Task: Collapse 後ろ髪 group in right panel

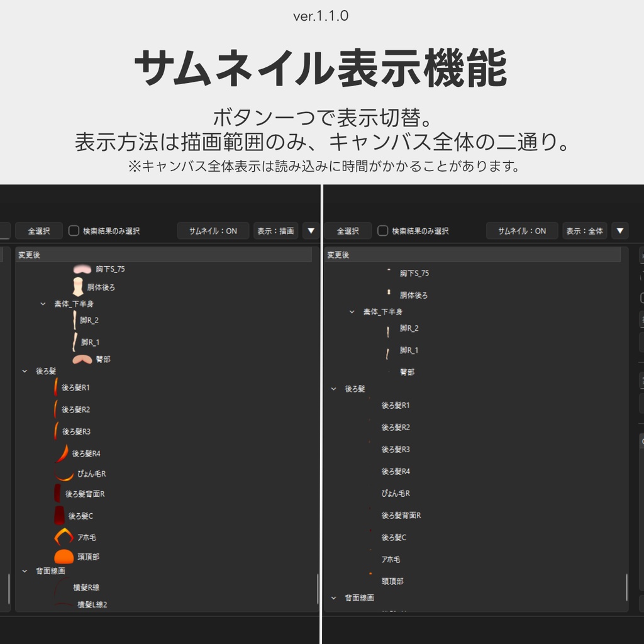Action: [x=333, y=389]
